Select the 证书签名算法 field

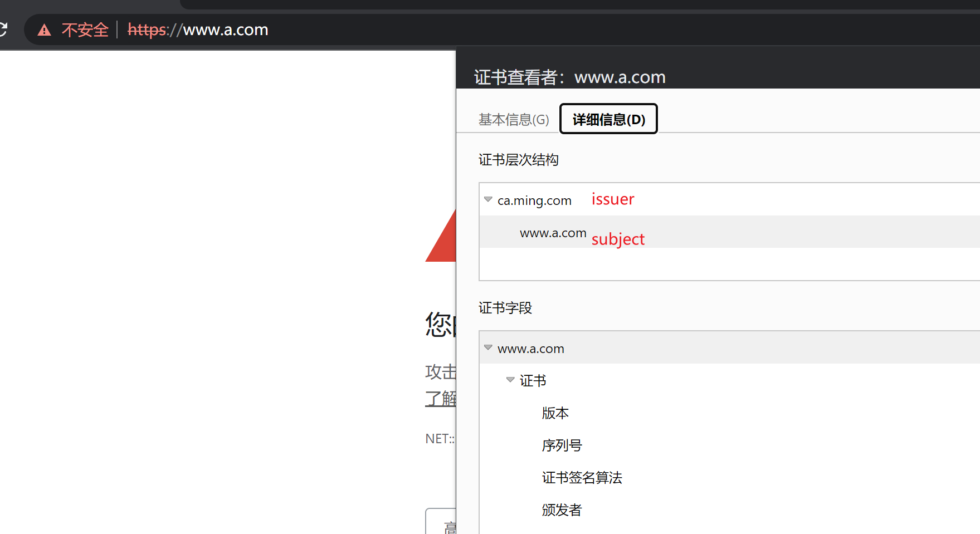[x=582, y=478]
